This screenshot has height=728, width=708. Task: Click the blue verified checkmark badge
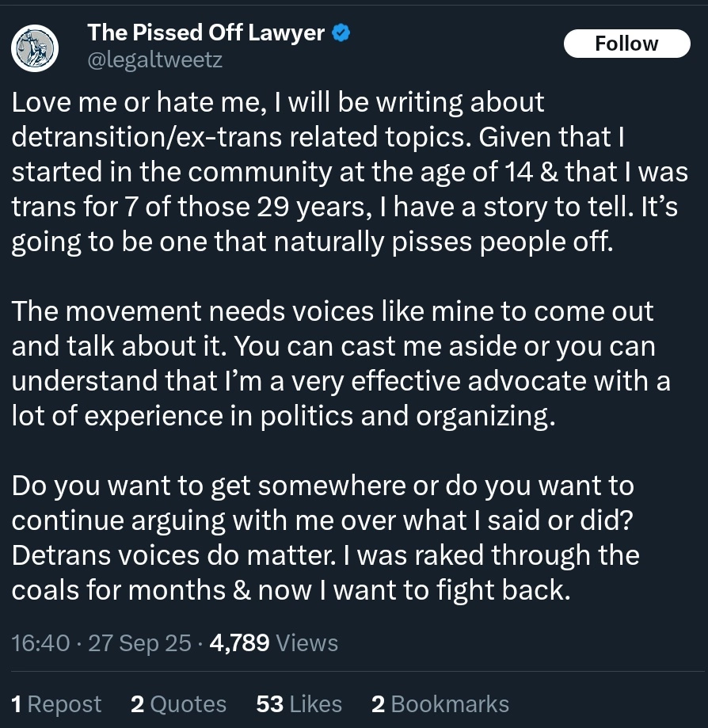pos(341,32)
